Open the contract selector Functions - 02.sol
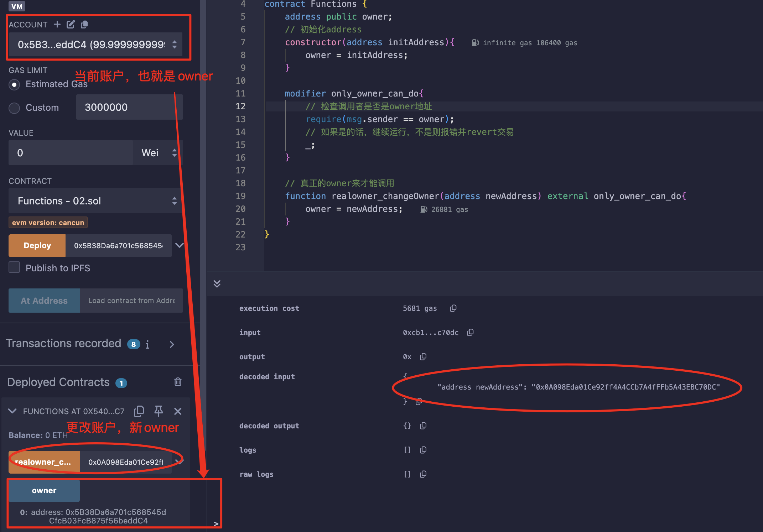 [95, 201]
